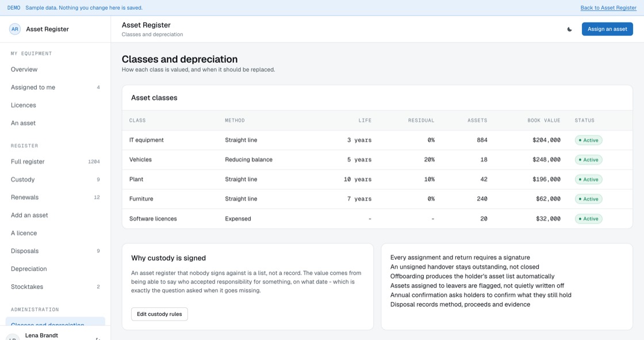
Task: Toggle dark mode moon icon
Action: pyautogui.click(x=569, y=29)
